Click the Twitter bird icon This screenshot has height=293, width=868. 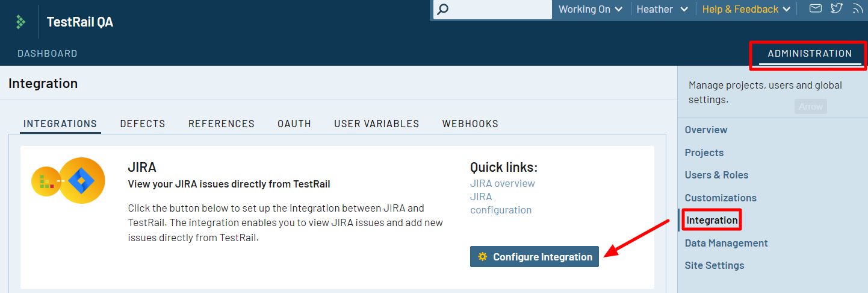(x=837, y=8)
